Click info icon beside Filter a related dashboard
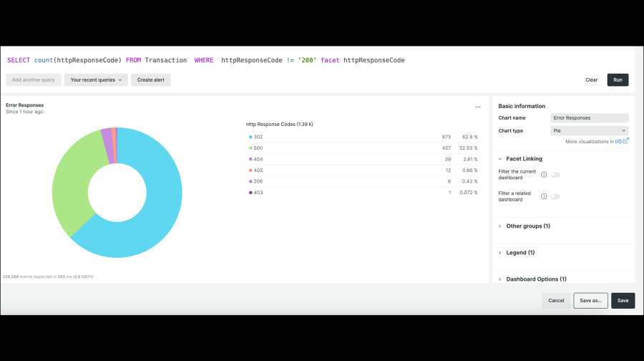644x361 pixels. tap(544, 196)
